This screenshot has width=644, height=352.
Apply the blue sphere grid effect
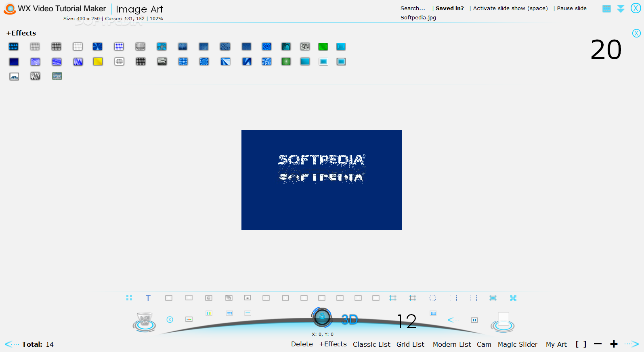[183, 61]
